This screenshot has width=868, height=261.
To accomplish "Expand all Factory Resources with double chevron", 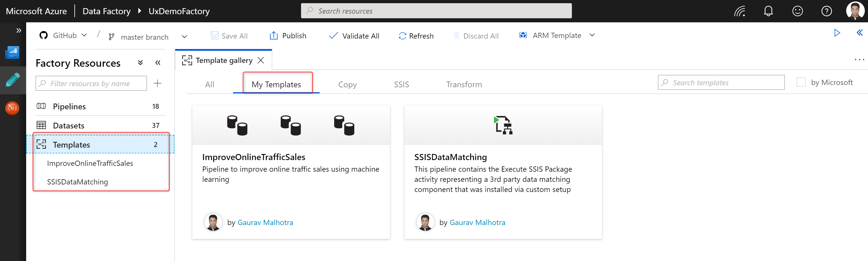I will [141, 63].
